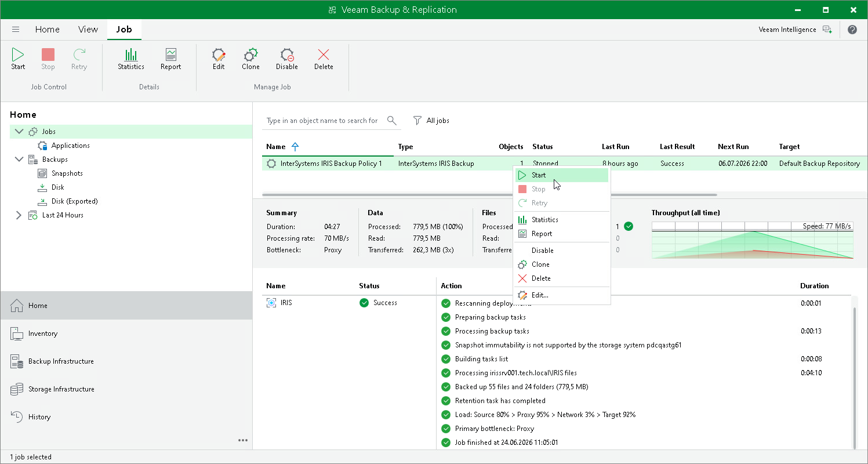Viewport: 868px width, 464px height.
Task: Sort by Target column header
Action: point(789,147)
